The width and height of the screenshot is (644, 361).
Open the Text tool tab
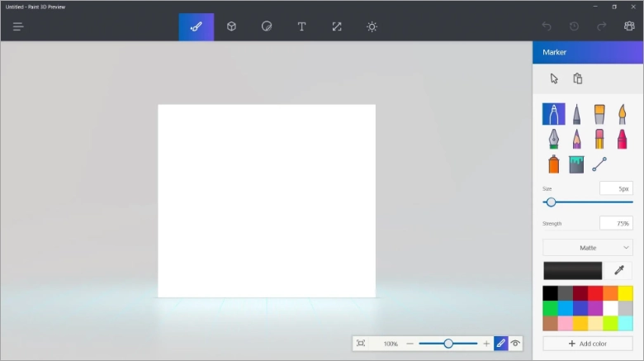pyautogui.click(x=301, y=26)
